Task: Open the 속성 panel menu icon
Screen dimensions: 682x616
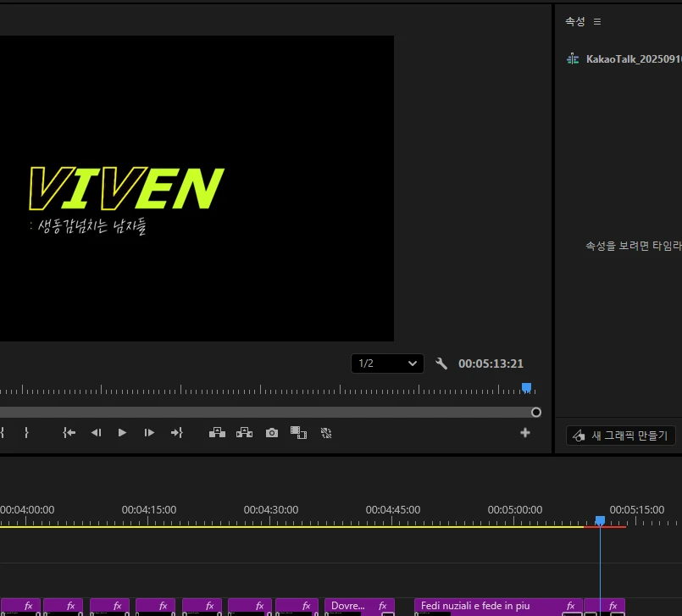Action: 597,21
